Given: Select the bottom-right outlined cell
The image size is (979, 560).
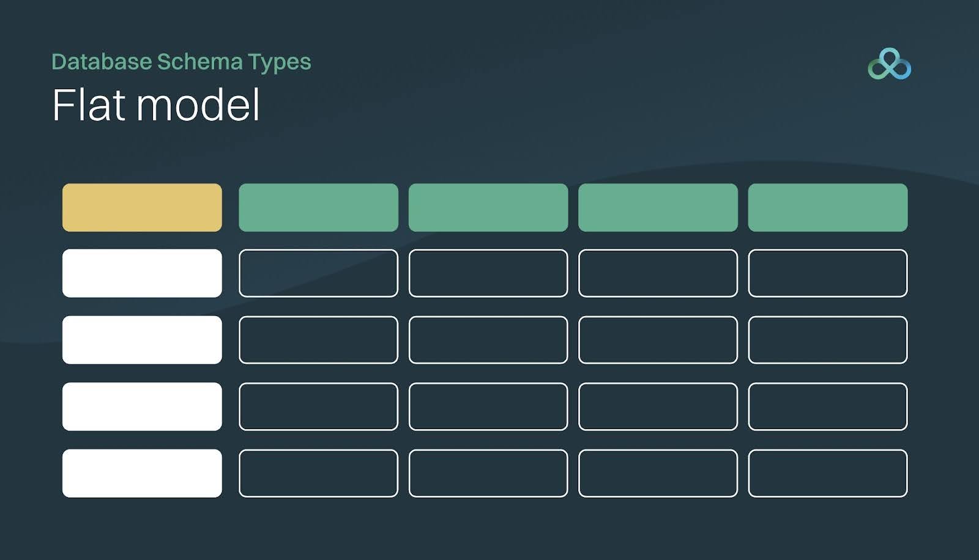Looking at the screenshot, I should (827, 473).
